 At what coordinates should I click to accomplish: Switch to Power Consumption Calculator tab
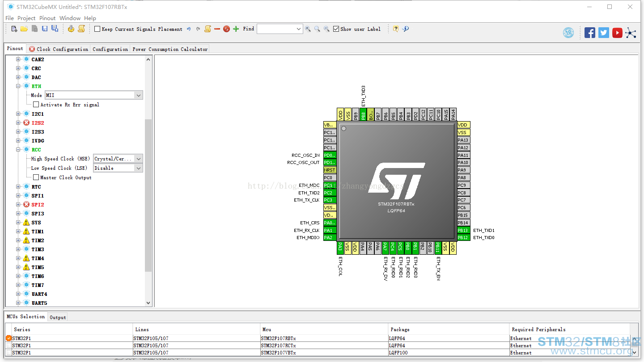pos(170,49)
